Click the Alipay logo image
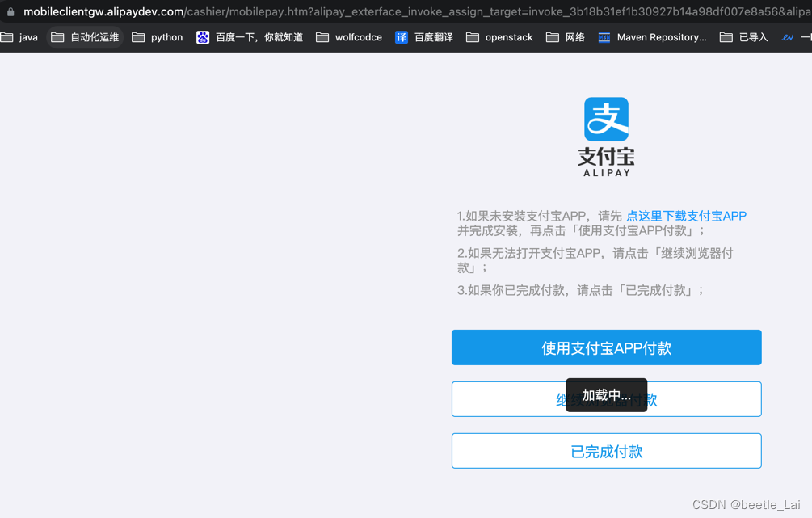812x518 pixels. tap(607, 119)
